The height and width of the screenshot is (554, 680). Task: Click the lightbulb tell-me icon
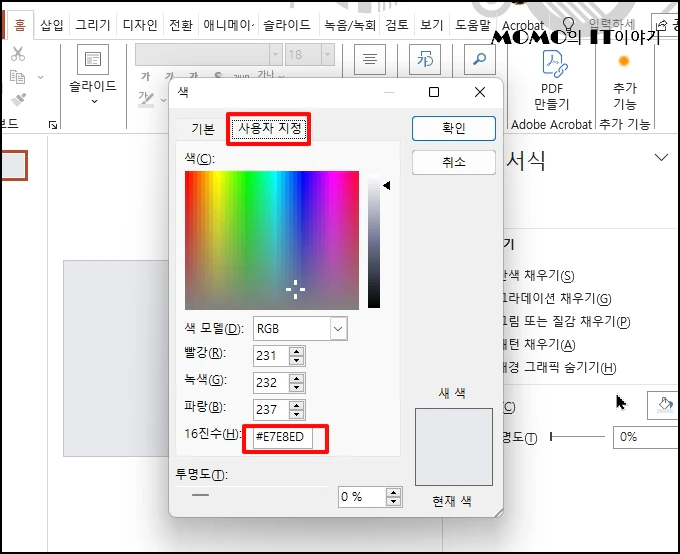click(569, 24)
